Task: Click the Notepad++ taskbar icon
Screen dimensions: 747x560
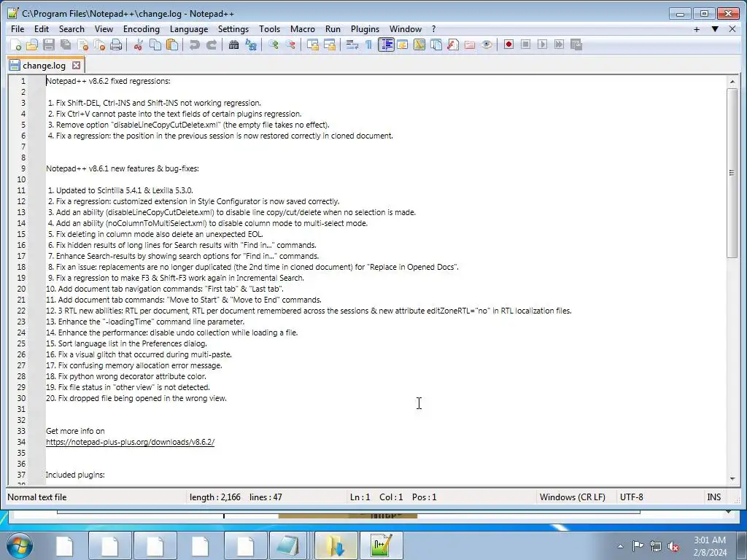Action: pyautogui.click(x=382, y=545)
